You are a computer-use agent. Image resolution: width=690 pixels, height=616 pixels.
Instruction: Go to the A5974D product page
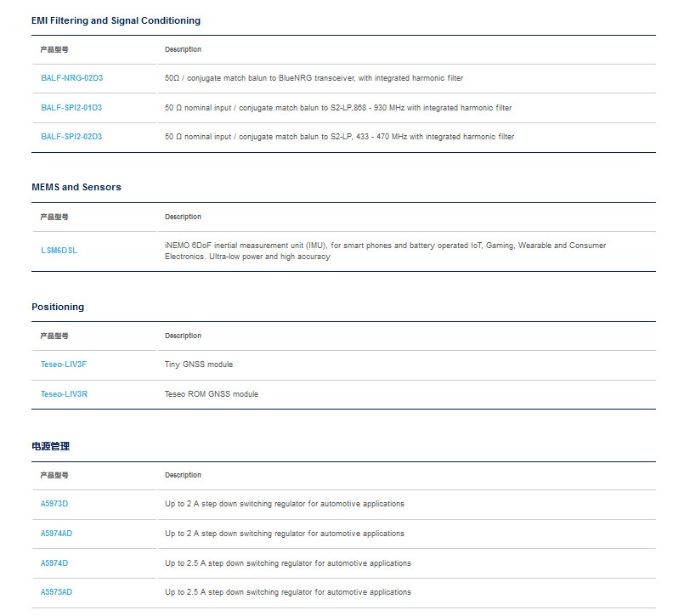point(54,563)
